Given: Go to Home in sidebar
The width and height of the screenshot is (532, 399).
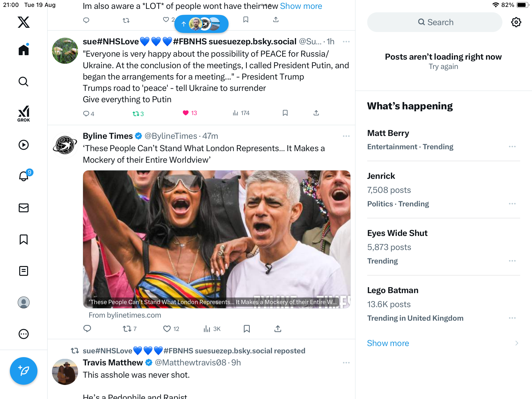Looking at the screenshot, I should click(x=24, y=50).
